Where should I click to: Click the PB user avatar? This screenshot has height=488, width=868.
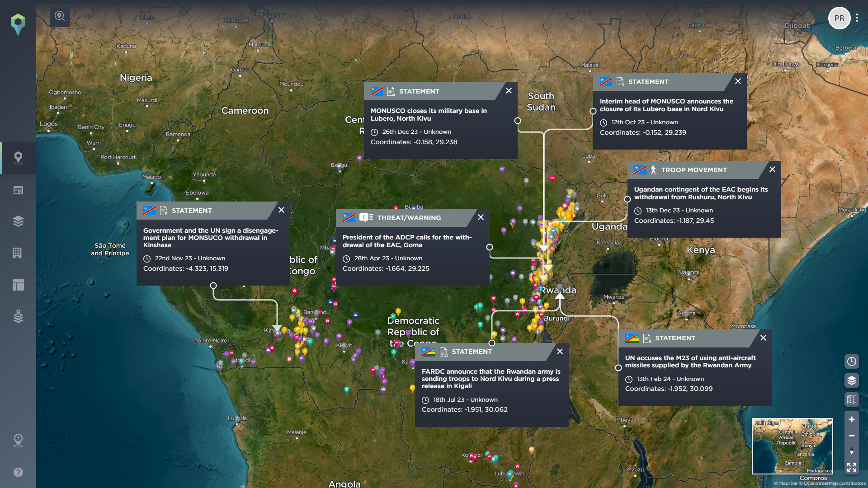point(839,19)
